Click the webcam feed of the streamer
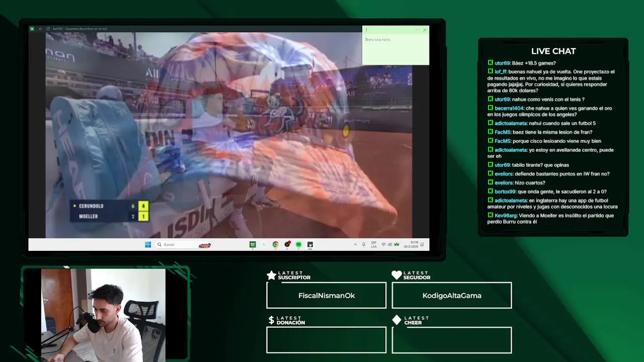 point(103,315)
